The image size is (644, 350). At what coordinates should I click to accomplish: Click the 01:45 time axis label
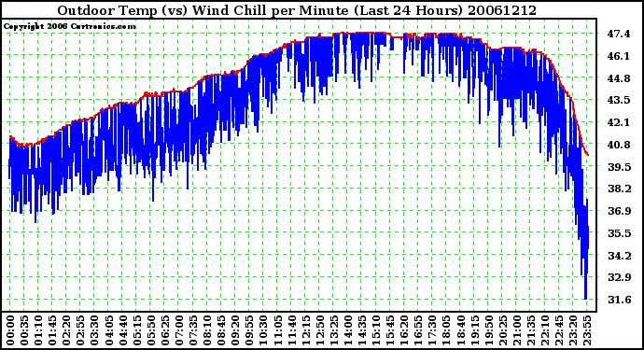[x=52, y=330]
